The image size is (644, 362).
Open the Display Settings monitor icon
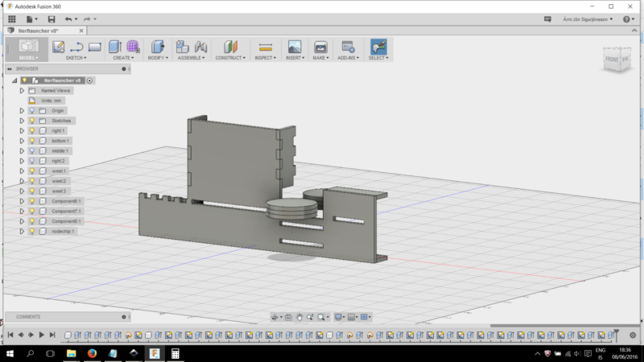pyautogui.click(x=338, y=317)
